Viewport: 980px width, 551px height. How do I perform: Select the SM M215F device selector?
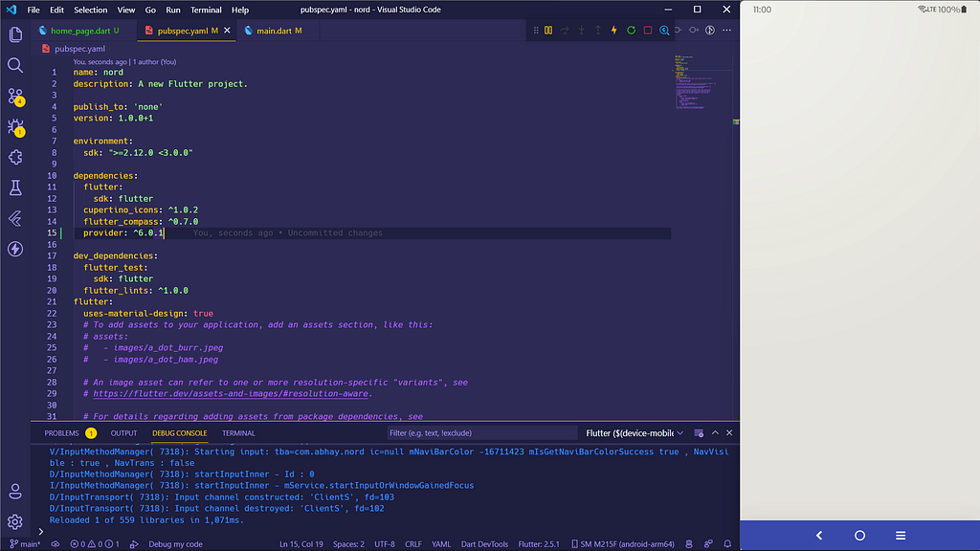pos(622,544)
